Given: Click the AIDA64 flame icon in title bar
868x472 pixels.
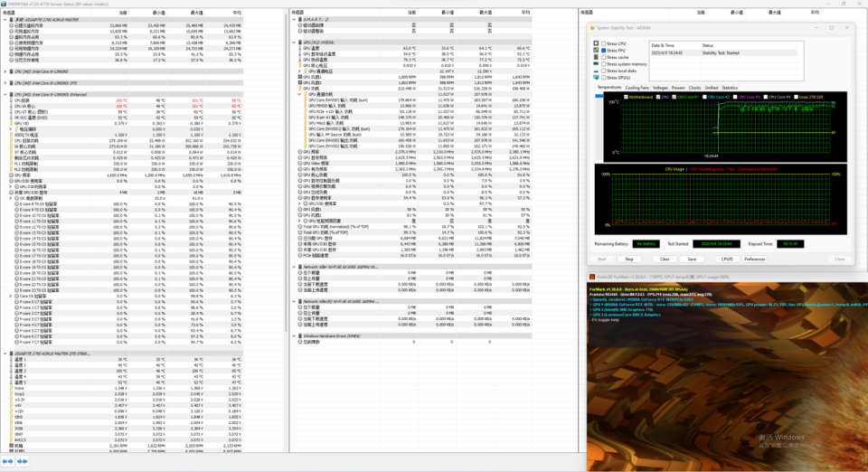Looking at the screenshot, I should (590, 27).
